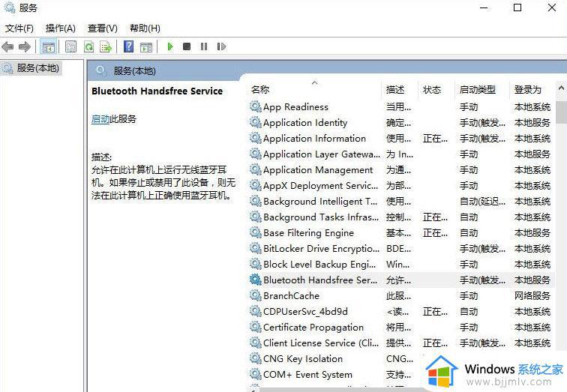Screen dimensions: 567x392
Task: Select the Certificate Propagation service name
Action: tap(313, 328)
